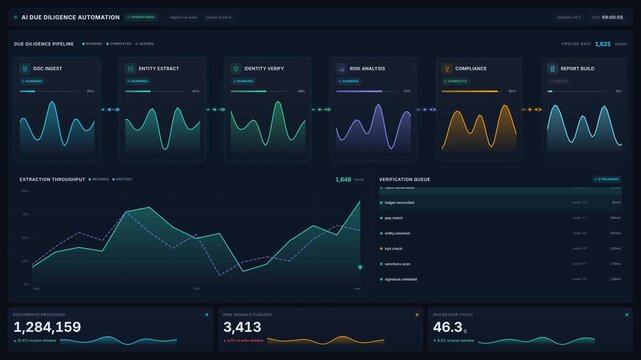This screenshot has width=641, height=360.
Task: Click the Doc Ingest document icon
Action: coord(25,69)
